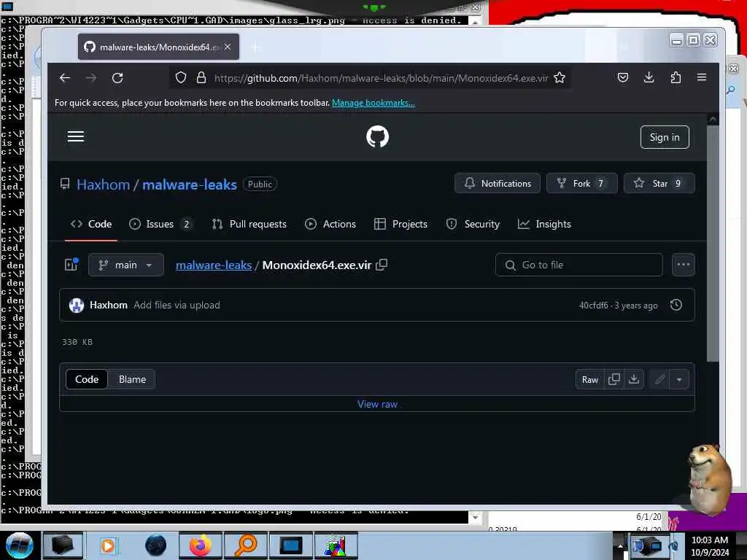Show the taskbar clock 10:03 AM
The height and width of the screenshot is (560, 747).
tap(709, 540)
